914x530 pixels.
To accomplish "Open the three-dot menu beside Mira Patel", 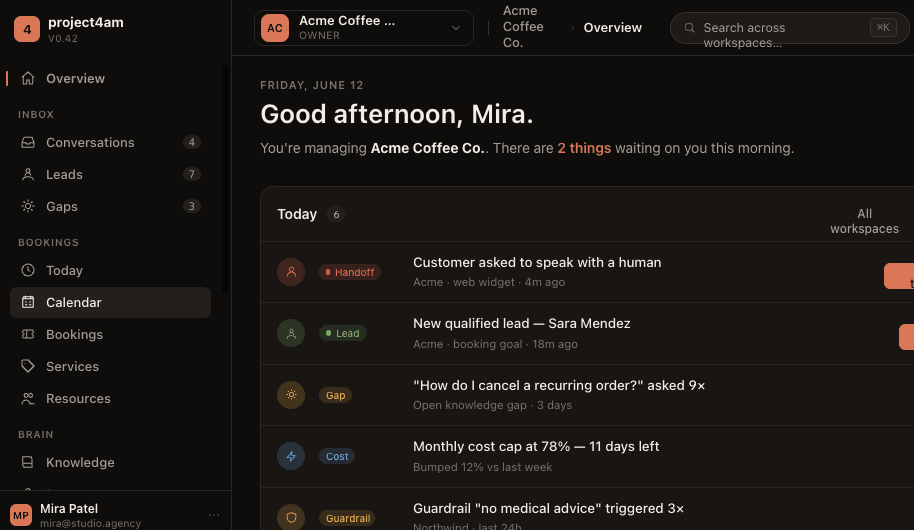I will [x=214, y=515].
